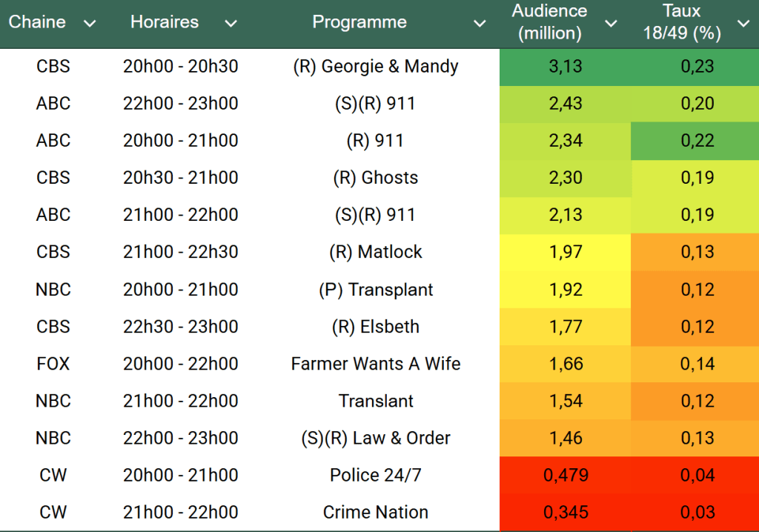
Task: Select the Georgie & Mandy programme cell
Action: (375, 67)
